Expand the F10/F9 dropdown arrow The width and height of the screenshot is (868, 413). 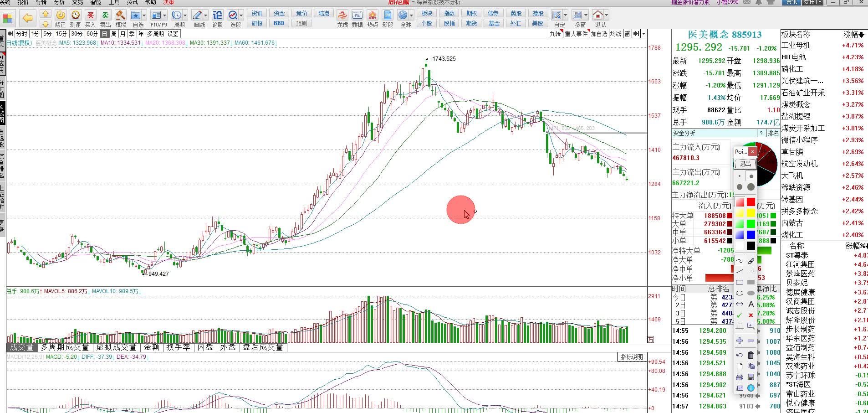click(x=164, y=15)
